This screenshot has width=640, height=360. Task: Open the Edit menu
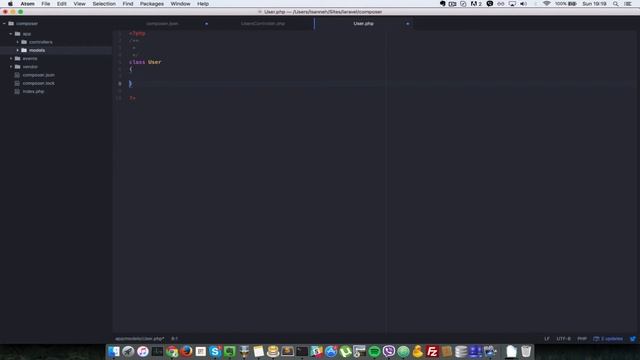(x=62, y=4)
